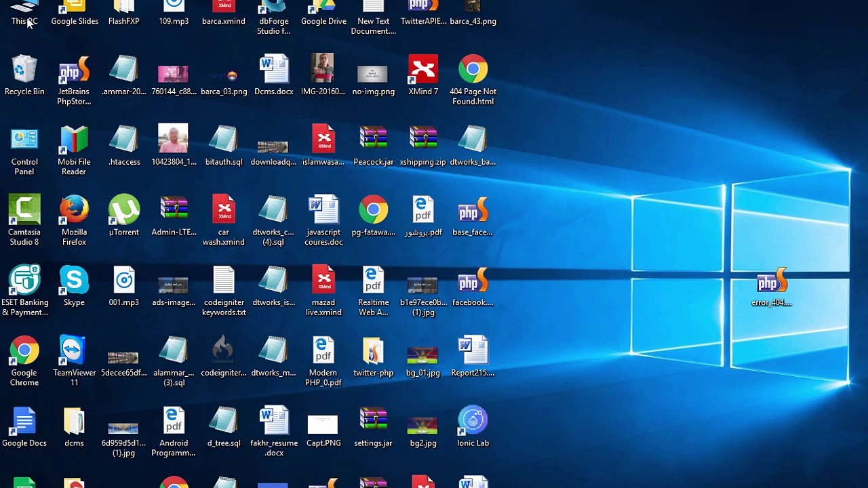Select the Realtime Web A... PDF

(x=373, y=291)
